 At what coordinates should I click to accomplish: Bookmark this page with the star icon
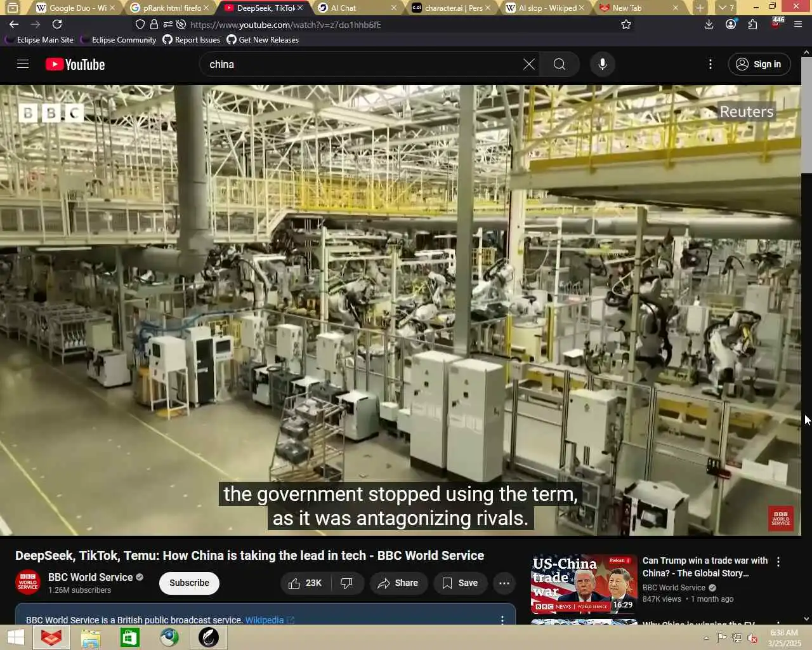626,24
